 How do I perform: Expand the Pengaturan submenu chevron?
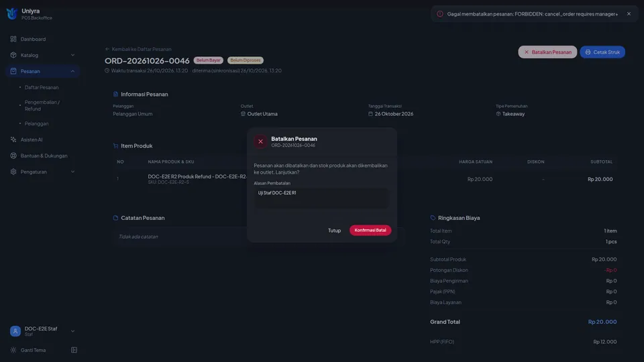click(72, 172)
